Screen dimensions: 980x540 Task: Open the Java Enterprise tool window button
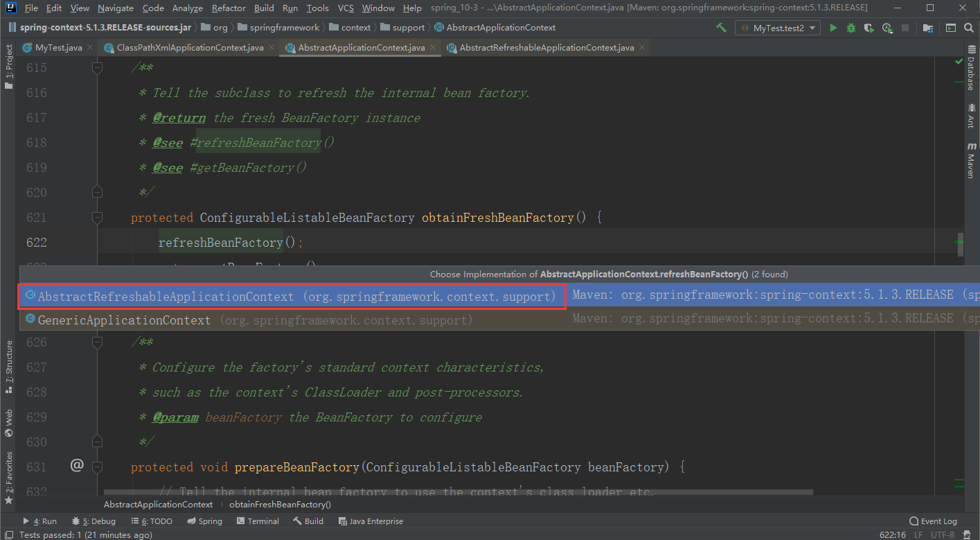(371, 521)
